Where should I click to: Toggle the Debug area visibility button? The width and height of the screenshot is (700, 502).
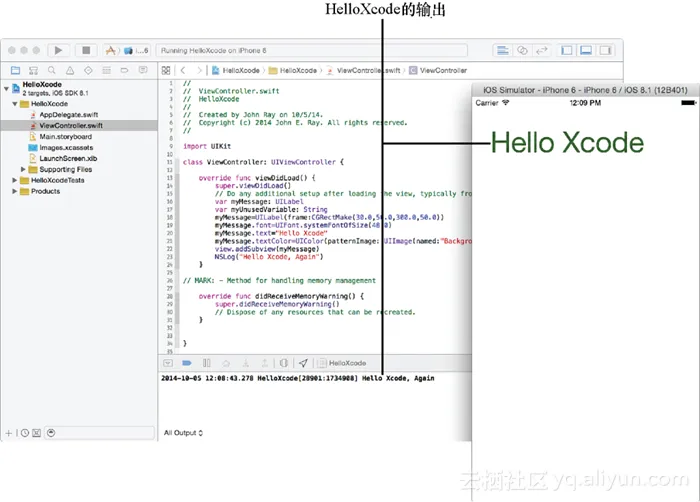click(x=585, y=50)
